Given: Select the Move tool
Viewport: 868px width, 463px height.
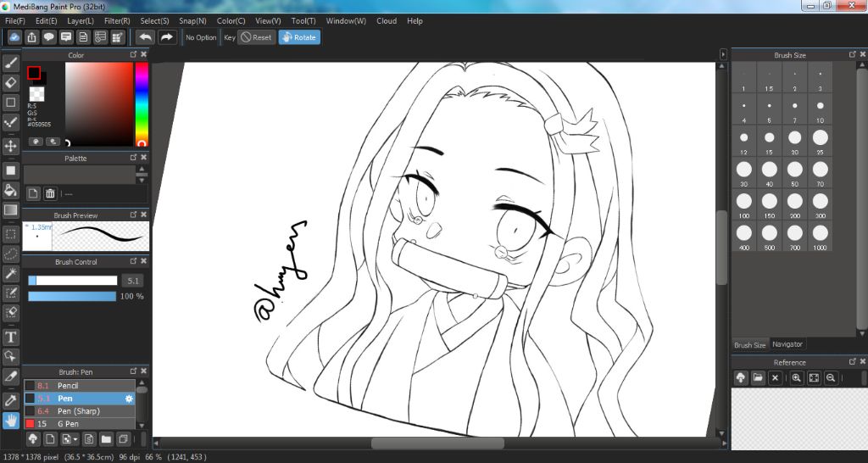Looking at the screenshot, I should point(10,146).
